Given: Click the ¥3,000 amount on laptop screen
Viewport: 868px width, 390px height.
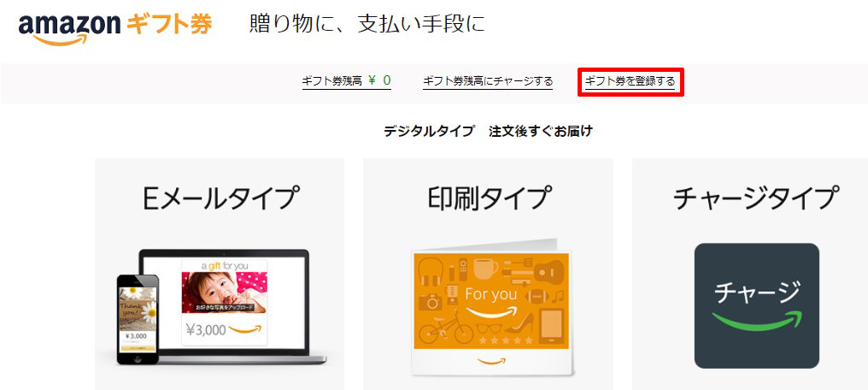Looking at the screenshot, I should click(205, 330).
